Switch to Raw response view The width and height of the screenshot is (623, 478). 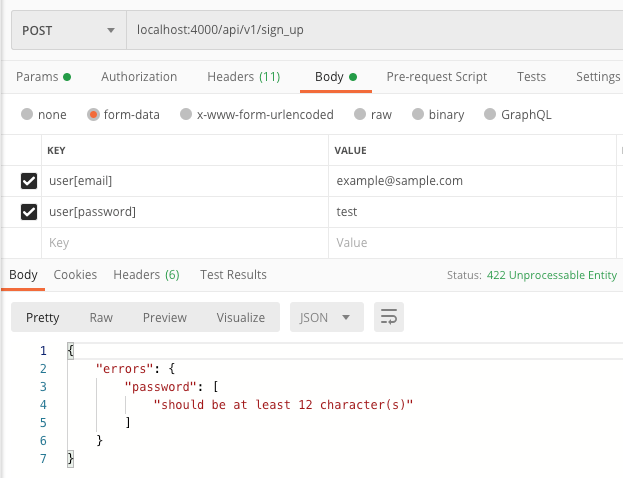(101, 317)
